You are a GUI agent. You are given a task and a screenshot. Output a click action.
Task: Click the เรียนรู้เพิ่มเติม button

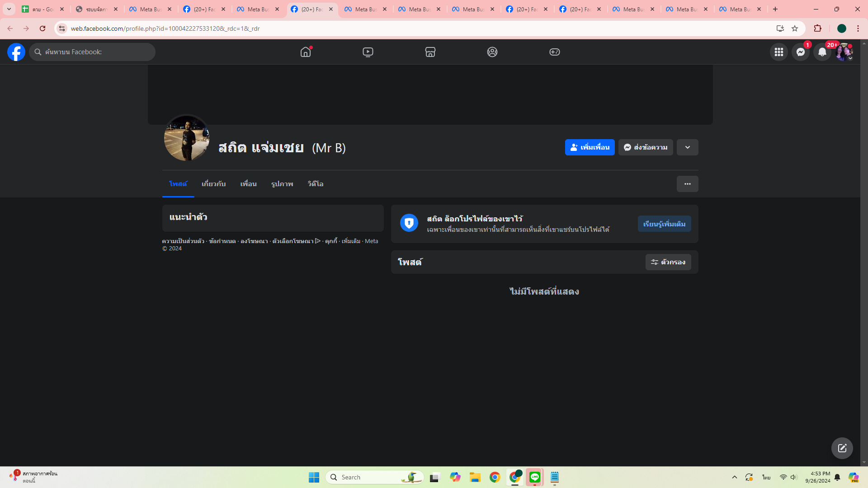click(x=664, y=224)
